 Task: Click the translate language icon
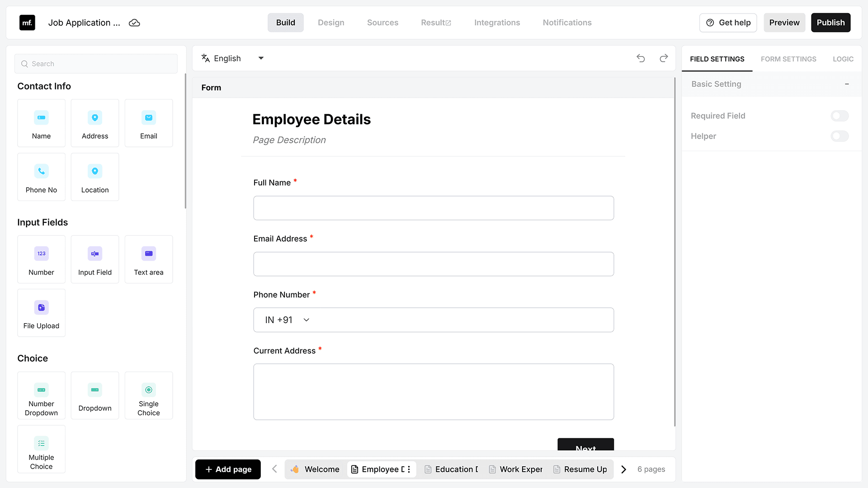[x=206, y=58]
